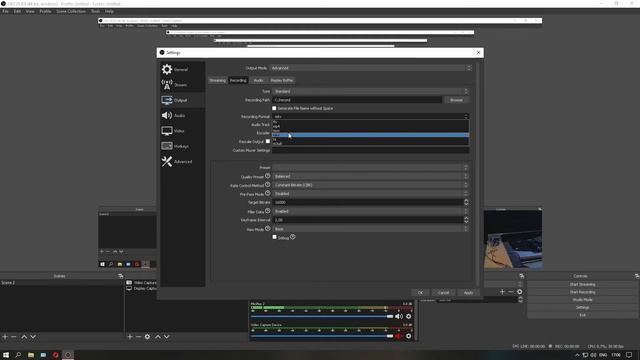Screen dimensions: 640x360
Task: Open the encoder Preset dropdown
Action: (371, 167)
